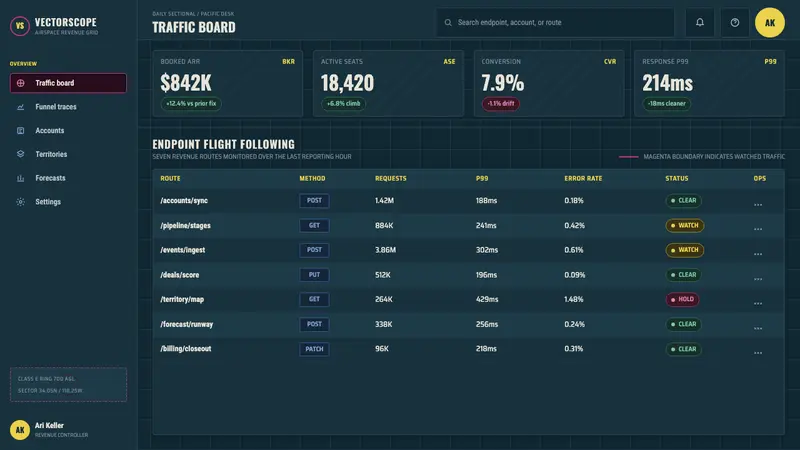The image size is (800, 450).
Task: Open Settings from the sidebar
Action: 68,202
